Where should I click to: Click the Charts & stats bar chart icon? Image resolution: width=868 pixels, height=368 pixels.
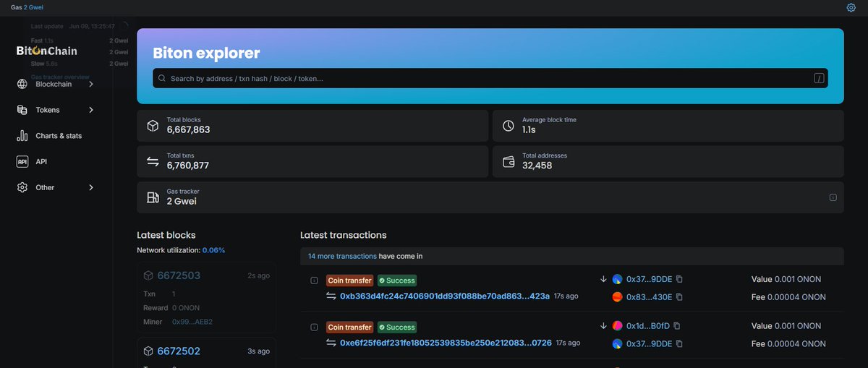pos(22,136)
